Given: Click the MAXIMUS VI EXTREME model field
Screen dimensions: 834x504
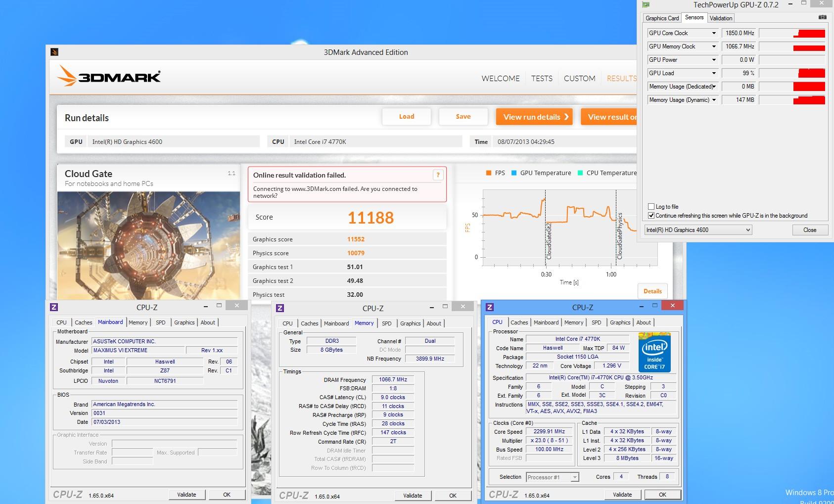Looking at the screenshot, I should pyautogui.click(x=138, y=351).
